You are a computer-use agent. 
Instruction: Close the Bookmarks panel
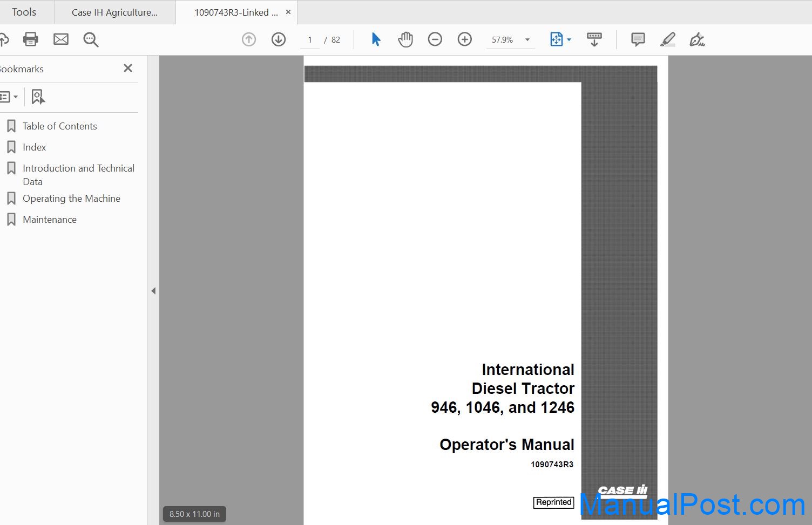pyautogui.click(x=128, y=68)
